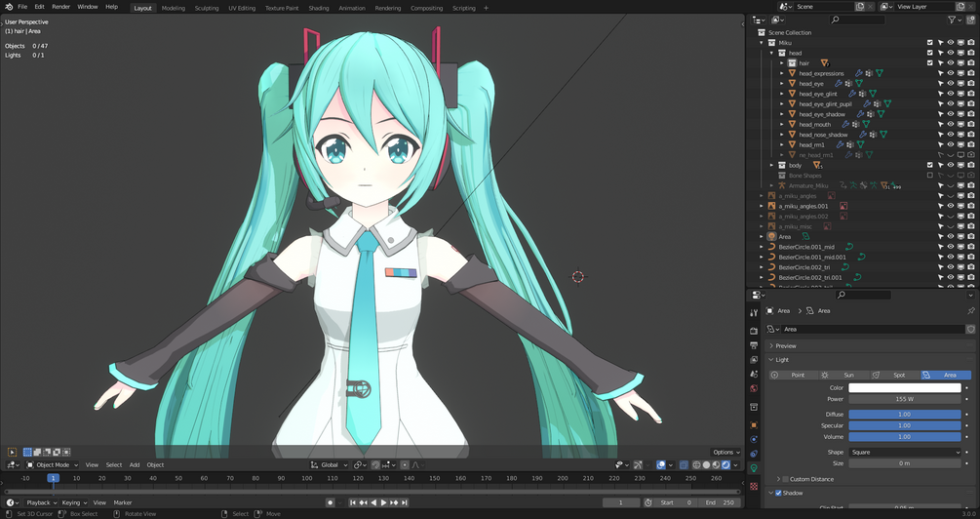Disable rendering for head_rm1 camera icon
The width and height of the screenshot is (980, 519).
click(x=970, y=145)
